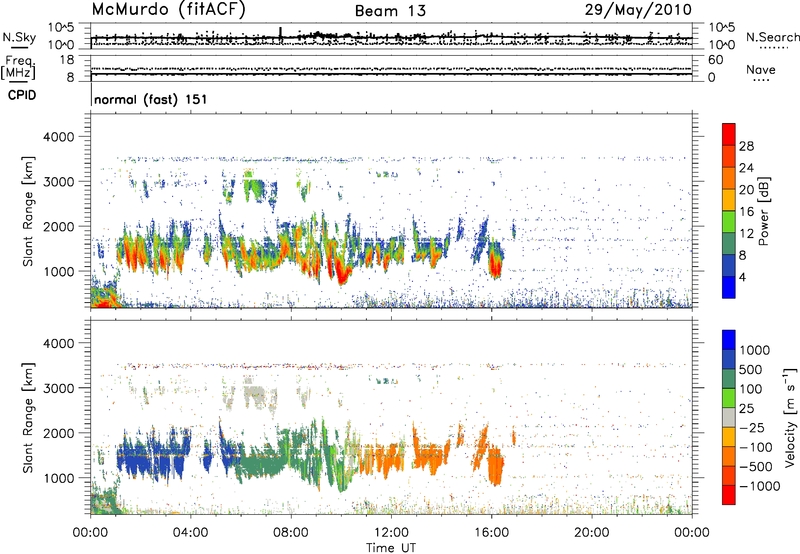
Task: Click the '-500' Velocity tick
Action: 756,466
